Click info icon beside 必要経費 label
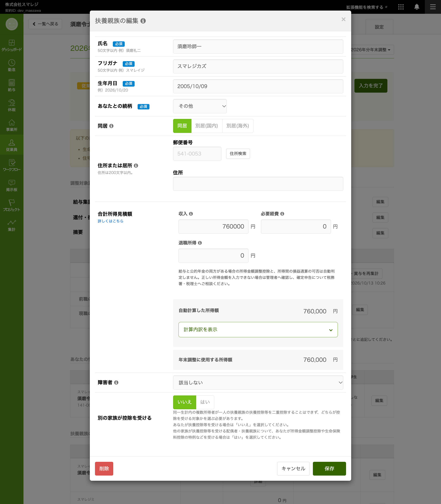The height and width of the screenshot is (504, 441). coord(282,214)
